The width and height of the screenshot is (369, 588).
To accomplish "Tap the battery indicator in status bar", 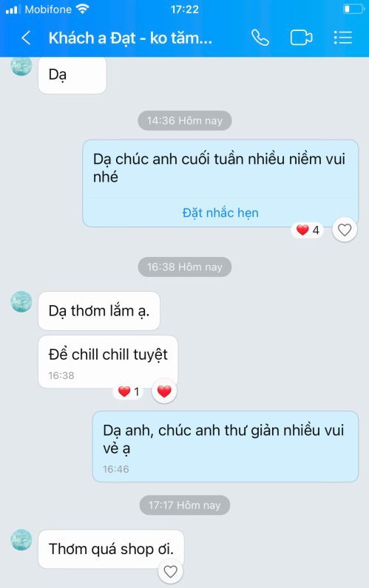I will point(353,9).
